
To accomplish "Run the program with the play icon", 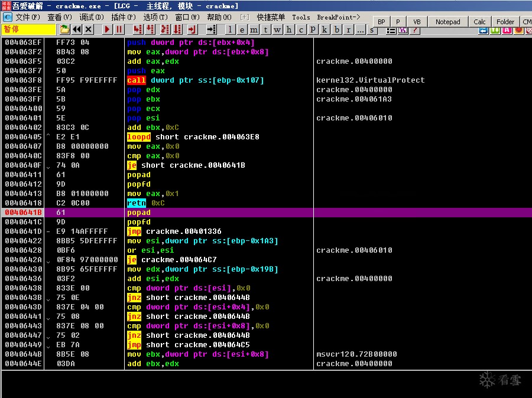I will (107, 30).
